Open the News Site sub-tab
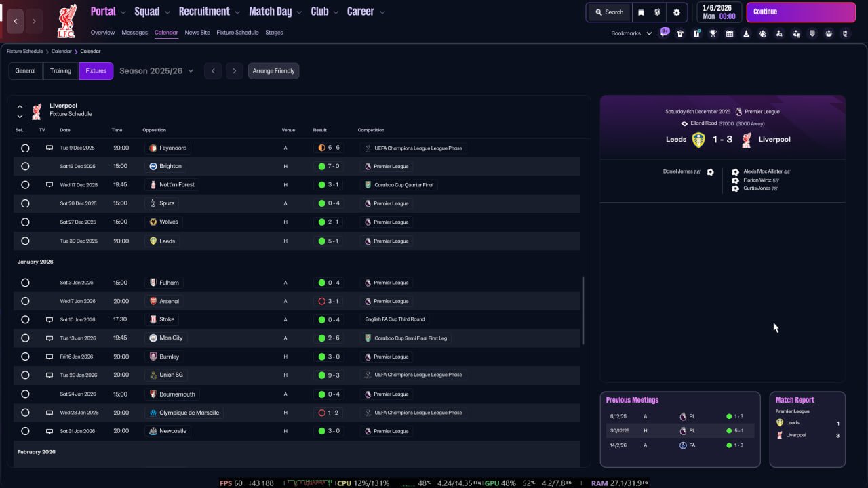This screenshot has height=488, width=868. 197,33
